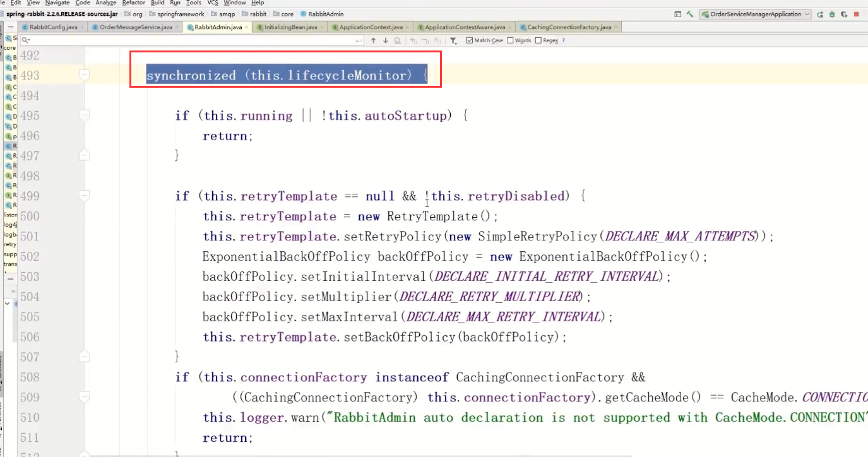The width and height of the screenshot is (868, 457).
Task: Open the Build menu
Action: [157, 3]
